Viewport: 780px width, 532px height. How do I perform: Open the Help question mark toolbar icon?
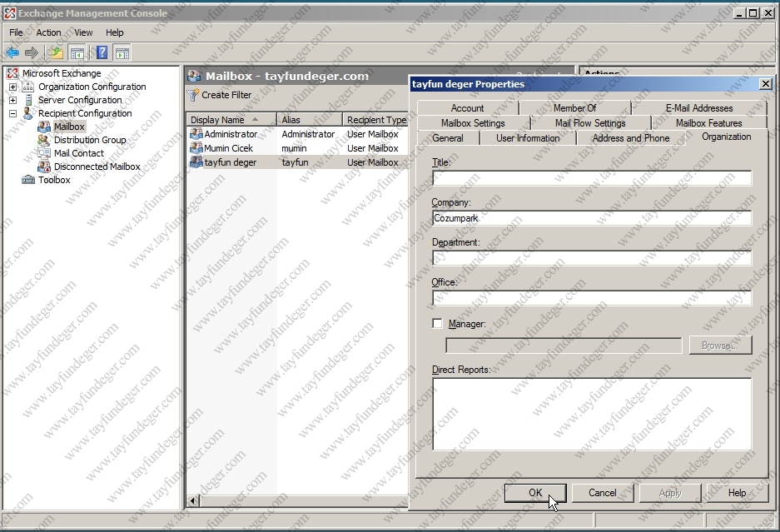click(102, 52)
